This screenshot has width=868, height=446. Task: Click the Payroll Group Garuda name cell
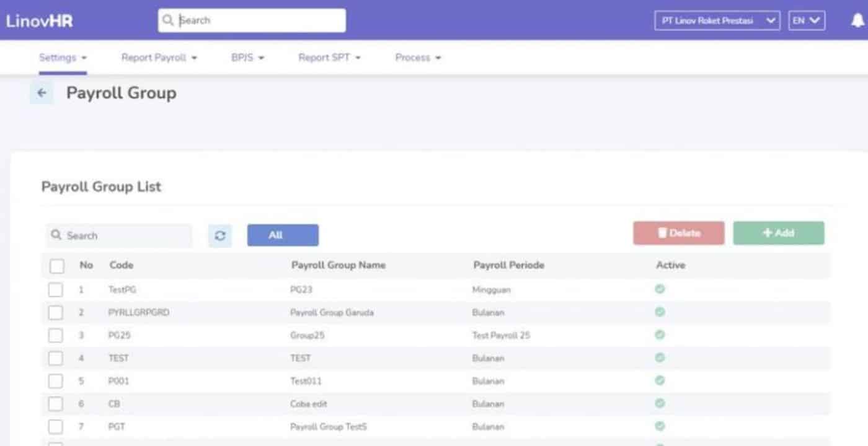332,312
